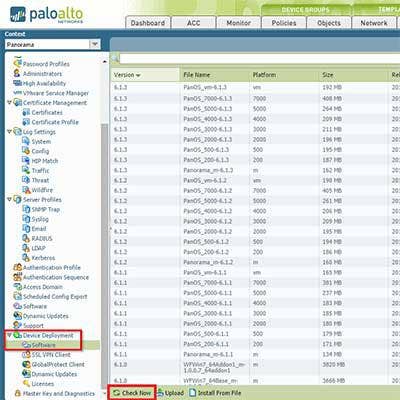Collapse the Device Deployment tree node
Image resolution: width=400 pixels, height=400 pixels.
9,335
